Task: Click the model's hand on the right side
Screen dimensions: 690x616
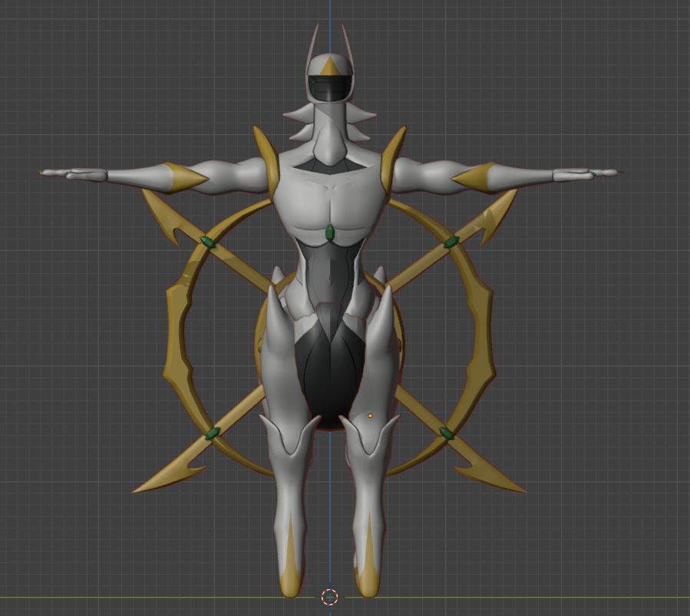Action: pyautogui.click(x=587, y=174)
